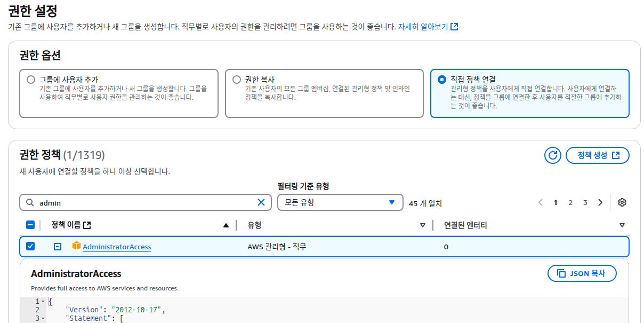644x323 pixels.
Task: Select 권한 복사 radio option
Action: [x=237, y=80]
